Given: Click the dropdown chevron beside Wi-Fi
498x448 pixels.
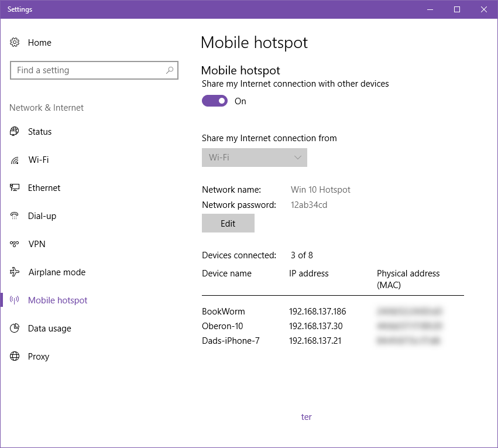Looking at the screenshot, I should 297,157.
